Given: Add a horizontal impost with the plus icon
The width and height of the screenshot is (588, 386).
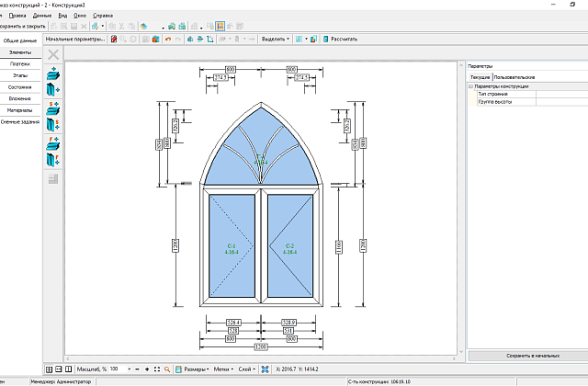Looking at the screenshot, I should pos(53,74).
